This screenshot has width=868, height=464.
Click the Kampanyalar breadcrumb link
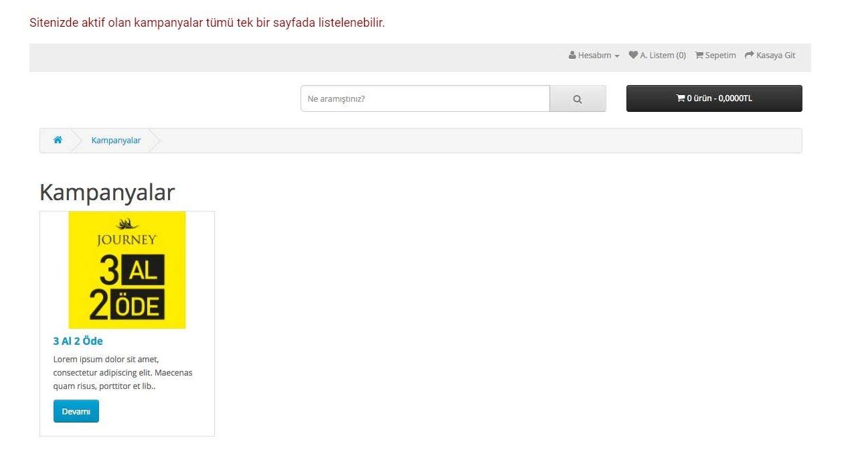point(116,141)
